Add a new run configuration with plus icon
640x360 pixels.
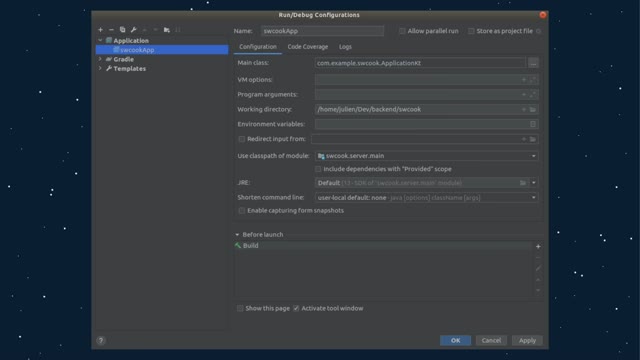(100, 30)
